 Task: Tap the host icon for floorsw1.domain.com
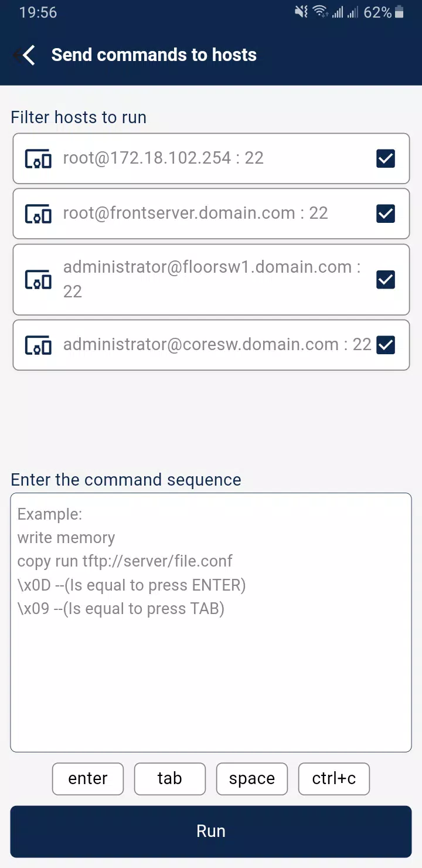(x=38, y=280)
